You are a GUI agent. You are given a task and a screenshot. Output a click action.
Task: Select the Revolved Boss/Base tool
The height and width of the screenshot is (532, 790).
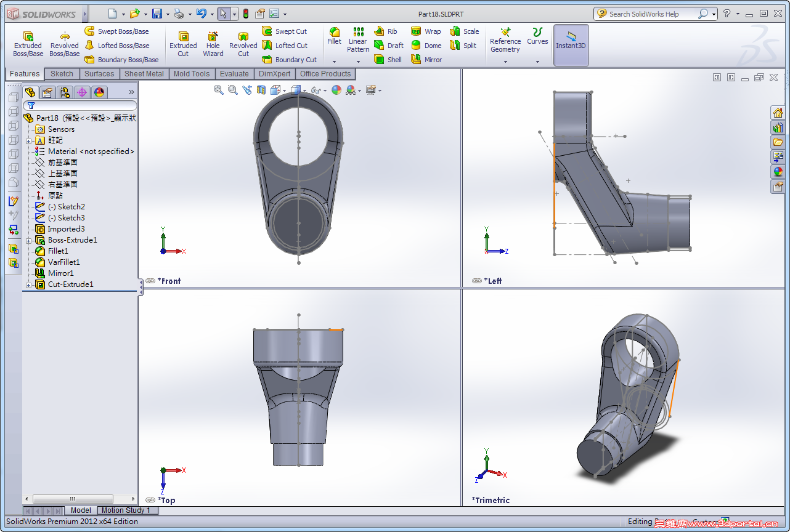point(65,44)
